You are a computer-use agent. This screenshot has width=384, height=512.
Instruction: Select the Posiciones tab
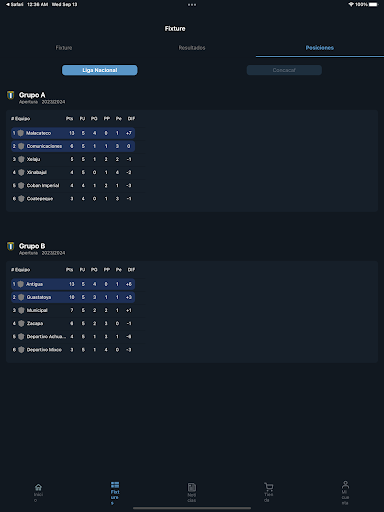[320, 48]
